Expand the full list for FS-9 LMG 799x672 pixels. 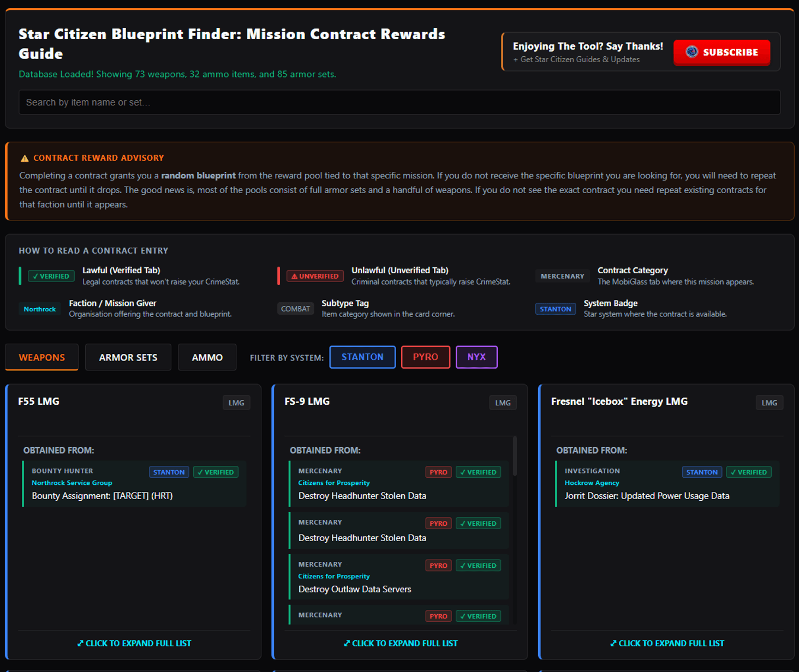(401, 643)
